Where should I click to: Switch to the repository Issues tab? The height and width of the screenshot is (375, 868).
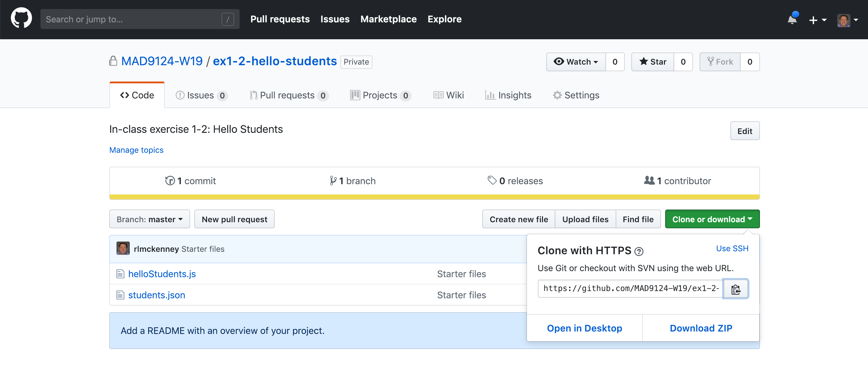(x=202, y=95)
